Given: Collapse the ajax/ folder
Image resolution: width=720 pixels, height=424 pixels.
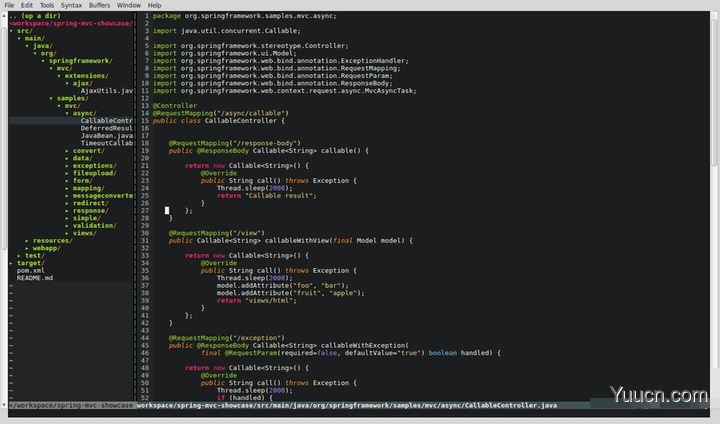Looking at the screenshot, I should pyautogui.click(x=79, y=83).
